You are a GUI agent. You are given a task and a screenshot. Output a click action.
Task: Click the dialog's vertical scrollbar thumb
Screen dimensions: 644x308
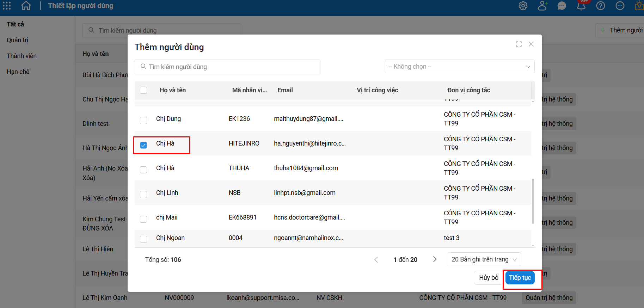(x=533, y=201)
